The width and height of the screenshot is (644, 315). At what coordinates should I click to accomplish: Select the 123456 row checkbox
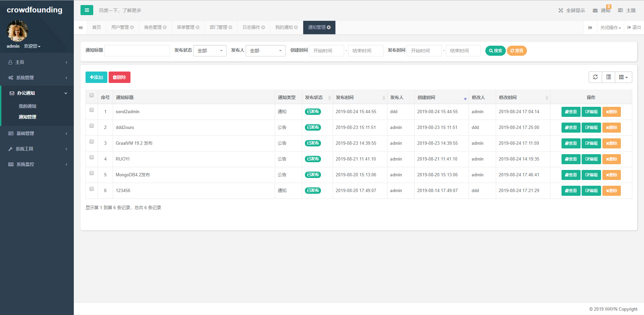pyautogui.click(x=92, y=189)
